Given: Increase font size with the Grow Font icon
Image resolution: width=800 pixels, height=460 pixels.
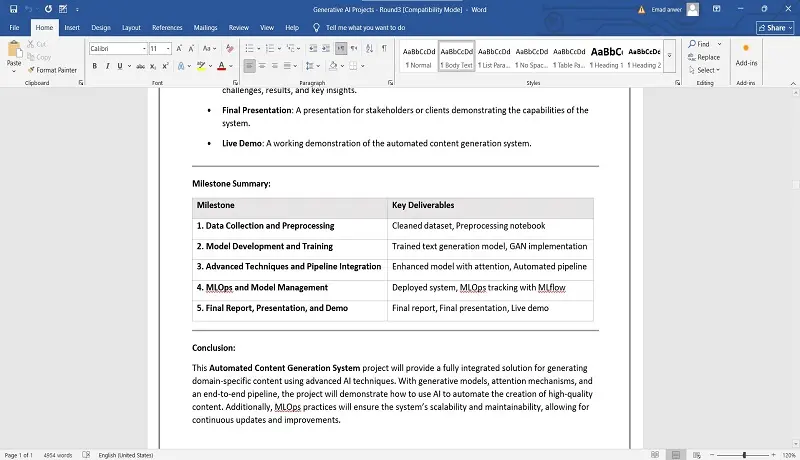Looking at the screenshot, I should pyautogui.click(x=179, y=48).
